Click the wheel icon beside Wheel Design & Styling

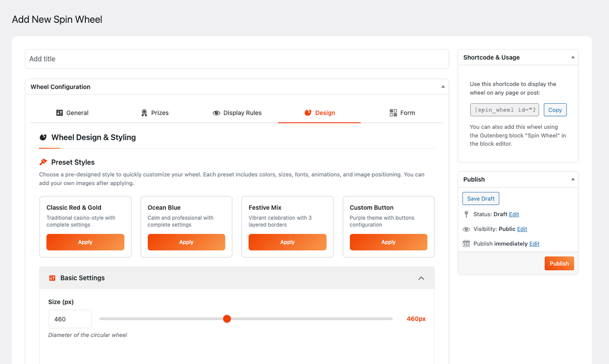click(x=43, y=137)
